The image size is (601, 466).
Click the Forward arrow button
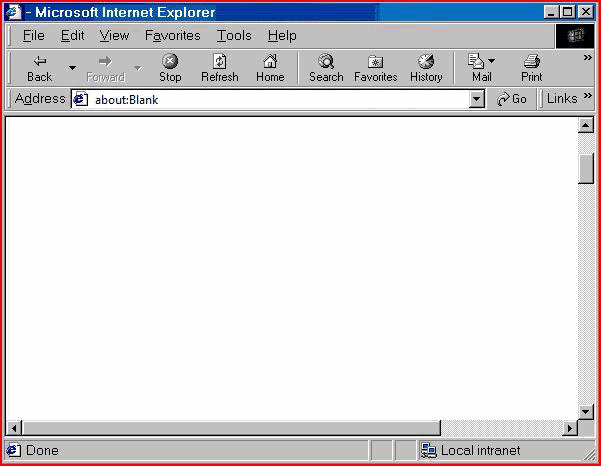(x=105, y=68)
